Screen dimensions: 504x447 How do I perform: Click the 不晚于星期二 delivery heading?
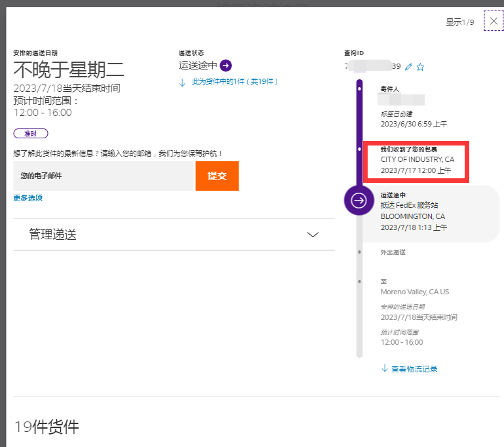click(x=69, y=69)
